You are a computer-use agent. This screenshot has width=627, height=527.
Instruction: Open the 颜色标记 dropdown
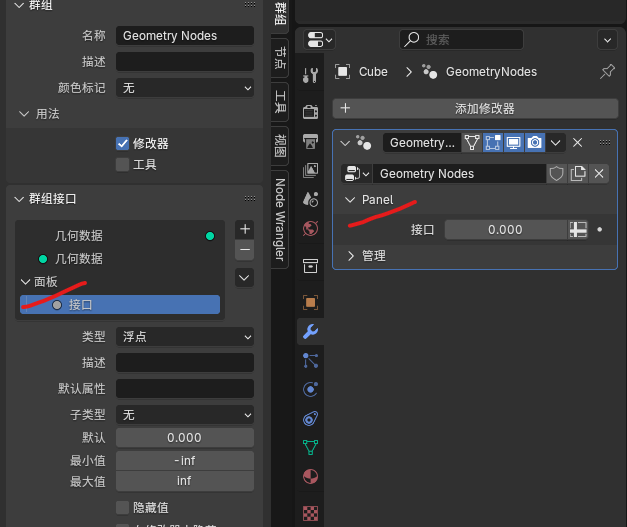click(185, 88)
